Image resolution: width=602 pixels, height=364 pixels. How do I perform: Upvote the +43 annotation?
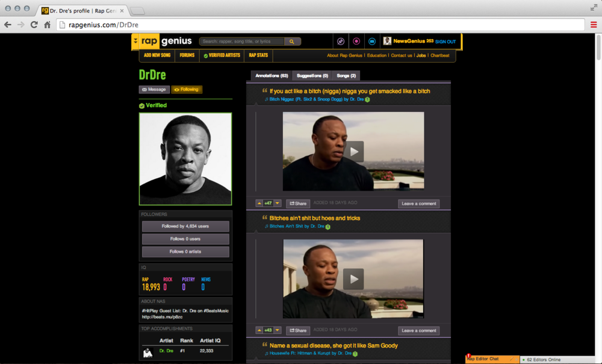coord(259,330)
